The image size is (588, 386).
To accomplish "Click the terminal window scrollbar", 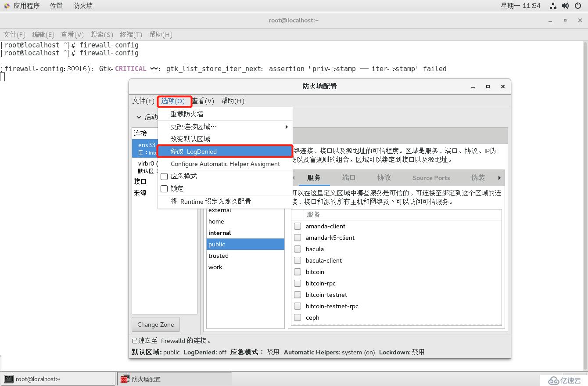I will (x=585, y=206).
